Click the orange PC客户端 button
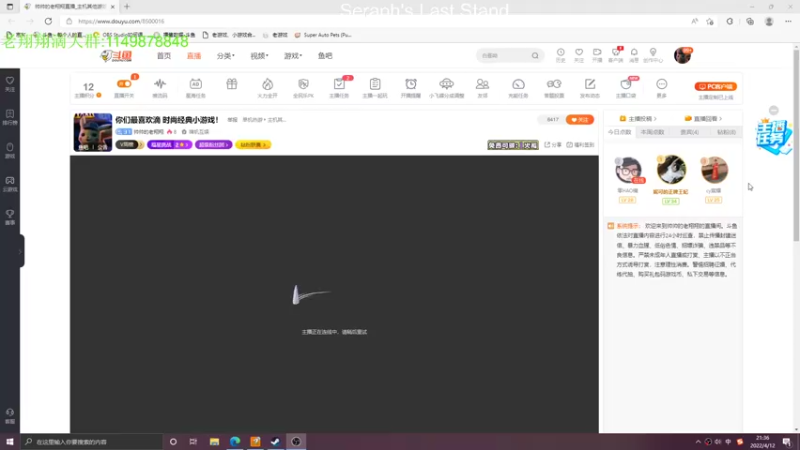The height and width of the screenshot is (450, 800). pos(716,86)
